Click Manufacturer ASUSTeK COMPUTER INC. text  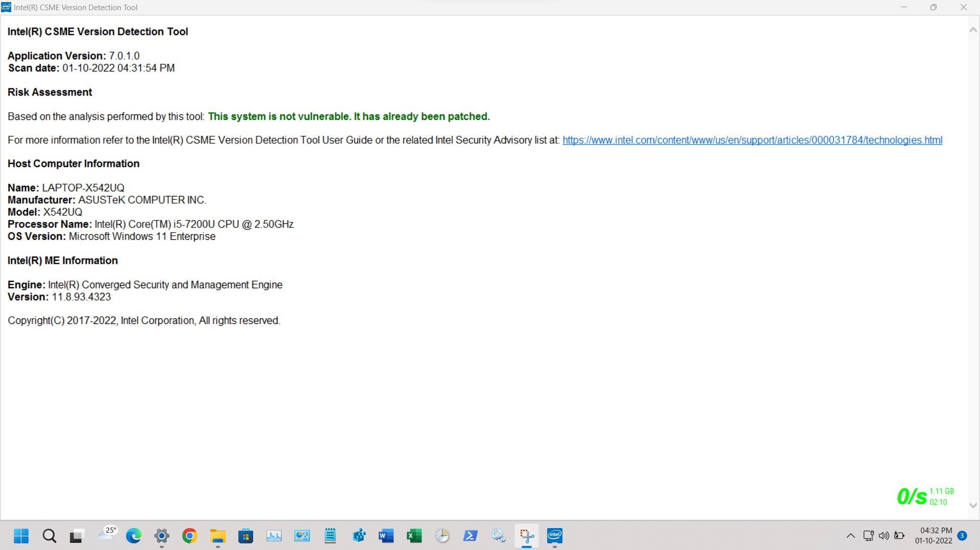click(107, 200)
